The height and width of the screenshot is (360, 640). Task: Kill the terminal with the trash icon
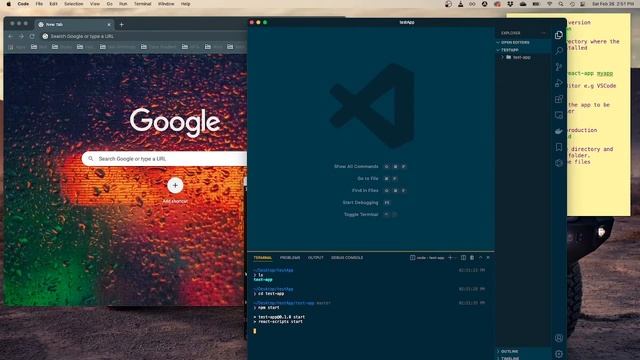click(472, 258)
